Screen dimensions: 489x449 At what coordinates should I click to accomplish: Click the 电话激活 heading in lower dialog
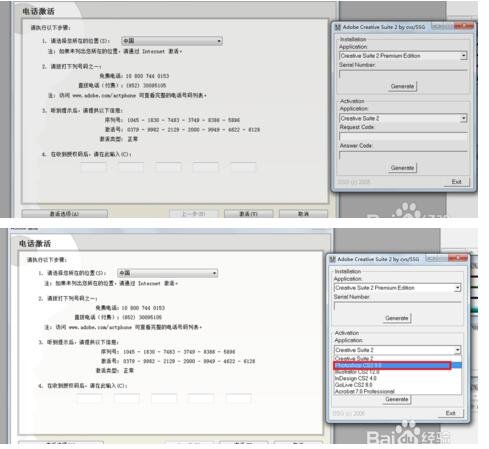pyautogui.click(x=35, y=244)
